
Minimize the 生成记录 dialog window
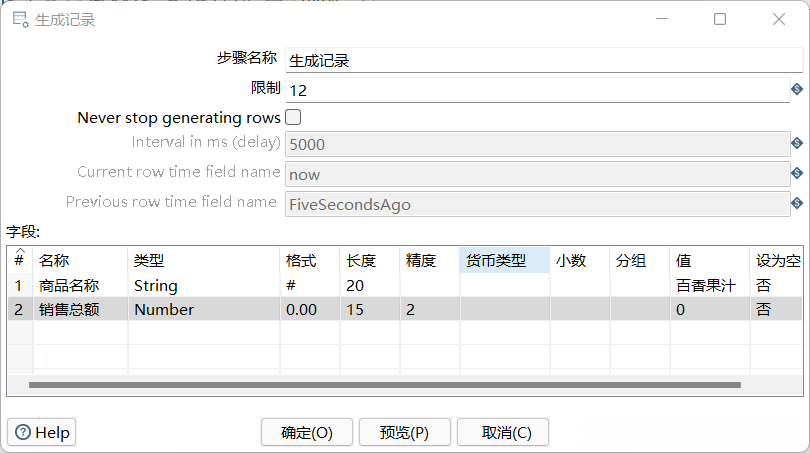pos(662,19)
